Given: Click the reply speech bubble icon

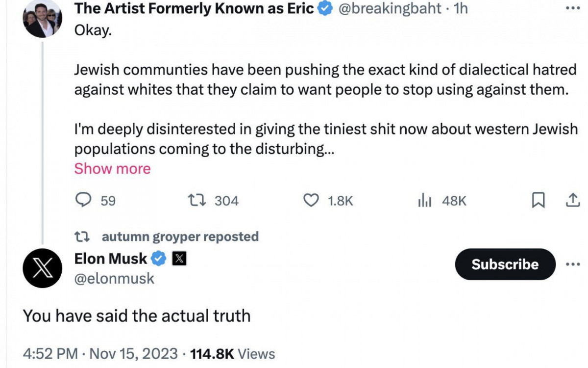Looking at the screenshot, I should coord(84,200).
